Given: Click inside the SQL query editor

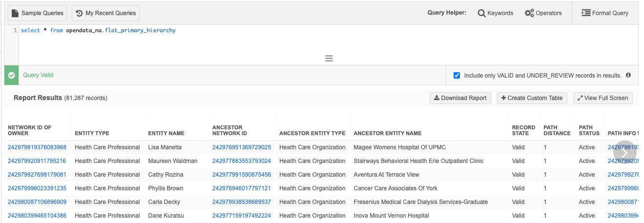Looking at the screenshot, I should [x=293, y=44].
